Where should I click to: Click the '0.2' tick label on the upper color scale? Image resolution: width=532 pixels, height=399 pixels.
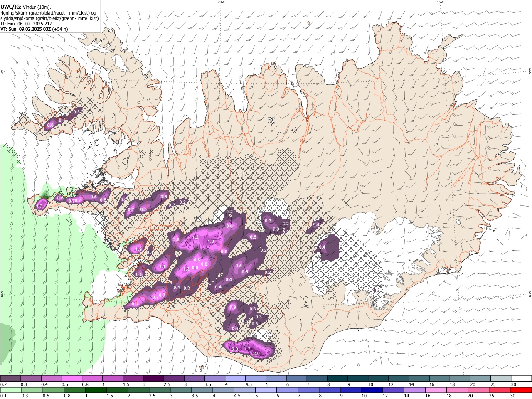(3, 384)
